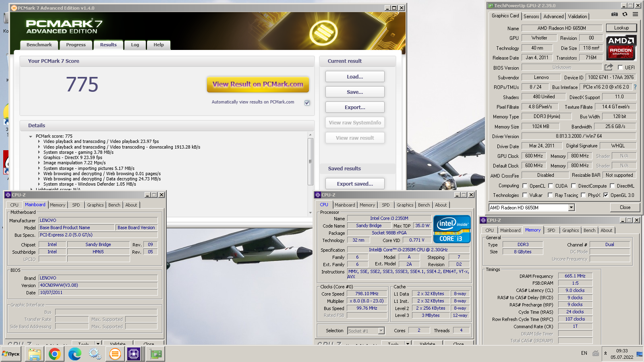This screenshot has height=362, width=644.
Task: Click the Export saved... button
Action: point(355,184)
